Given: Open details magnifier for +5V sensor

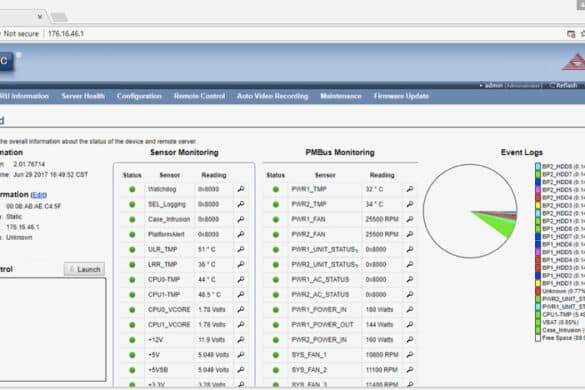Looking at the screenshot, I should coord(241,355).
